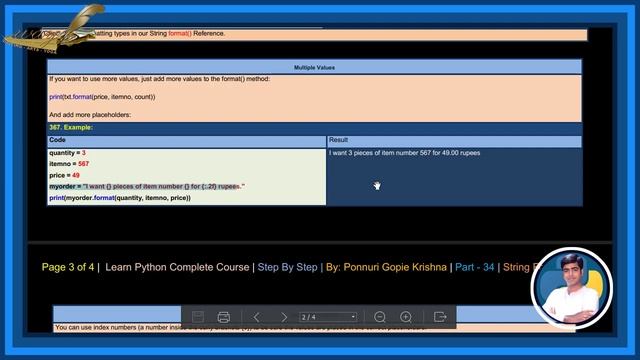Image resolution: width=640 pixels, height=360 pixels.
Task: Click 'If you want to use more values' sentence
Action: coord(159,79)
